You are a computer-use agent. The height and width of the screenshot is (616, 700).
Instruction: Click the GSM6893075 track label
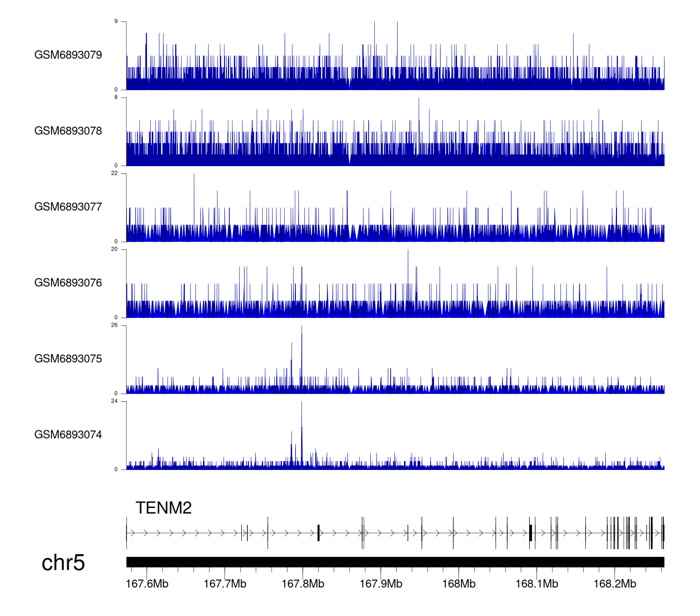(68, 359)
